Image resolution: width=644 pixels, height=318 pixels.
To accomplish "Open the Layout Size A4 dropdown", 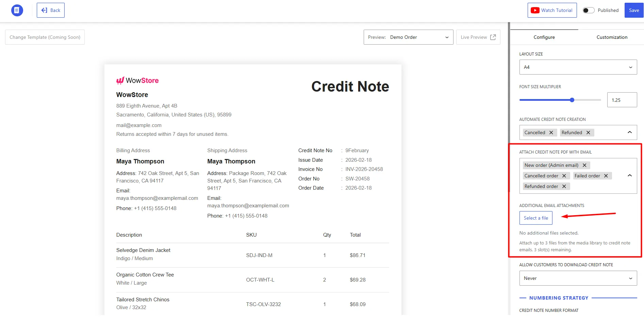I will click(578, 67).
